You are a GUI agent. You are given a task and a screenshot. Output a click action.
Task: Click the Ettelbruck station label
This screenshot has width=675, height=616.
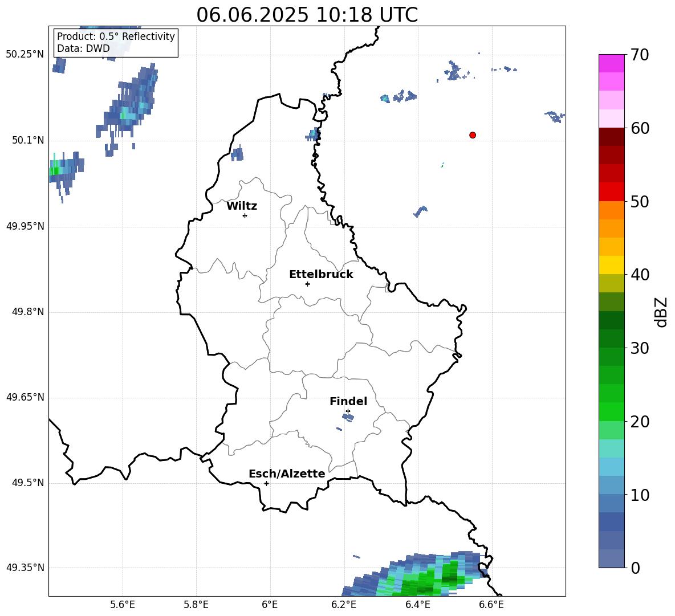tap(321, 275)
